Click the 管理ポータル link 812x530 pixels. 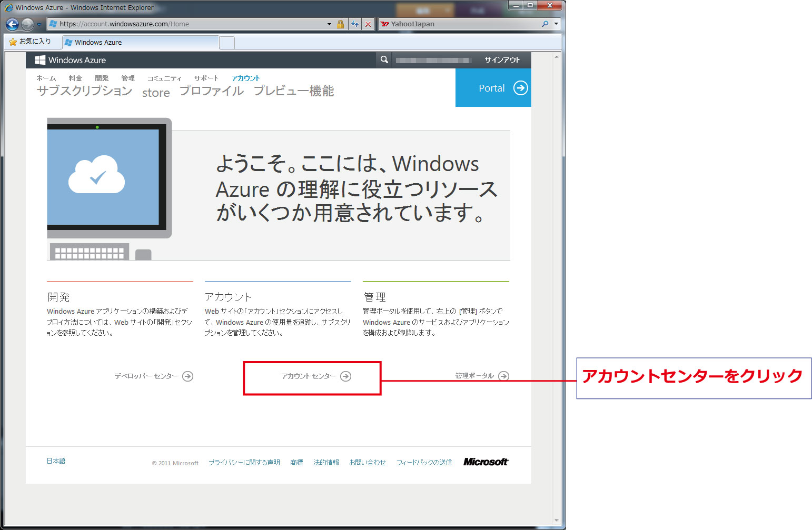coord(474,376)
